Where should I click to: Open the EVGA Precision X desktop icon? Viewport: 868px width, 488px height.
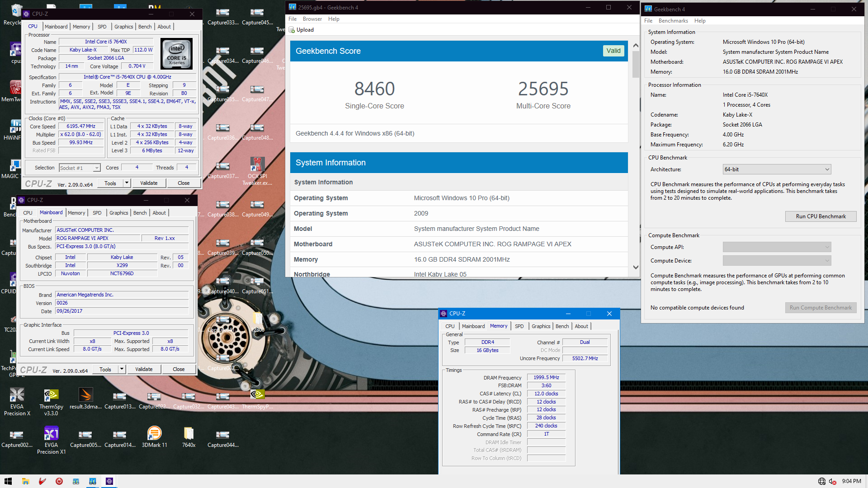click(x=17, y=401)
